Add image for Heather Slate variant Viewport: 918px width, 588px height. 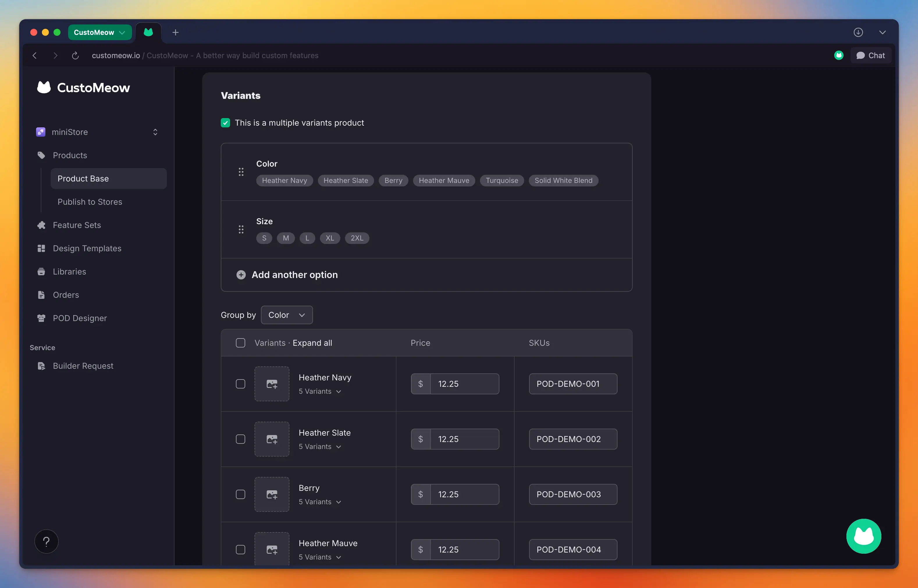tap(272, 439)
